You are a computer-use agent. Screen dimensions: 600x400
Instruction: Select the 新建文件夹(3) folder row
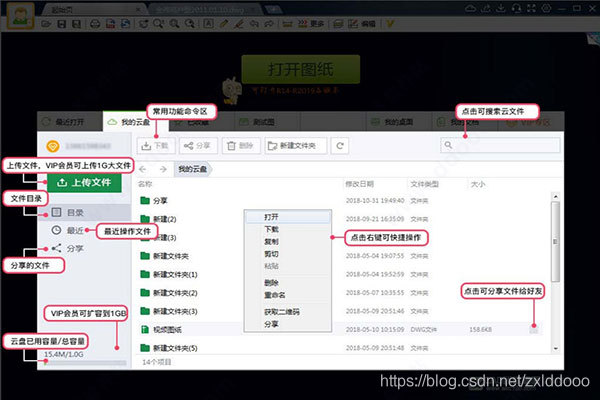click(341, 311)
